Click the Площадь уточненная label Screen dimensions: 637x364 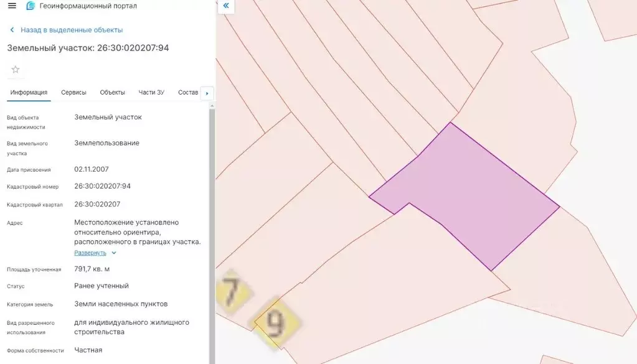(34, 269)
